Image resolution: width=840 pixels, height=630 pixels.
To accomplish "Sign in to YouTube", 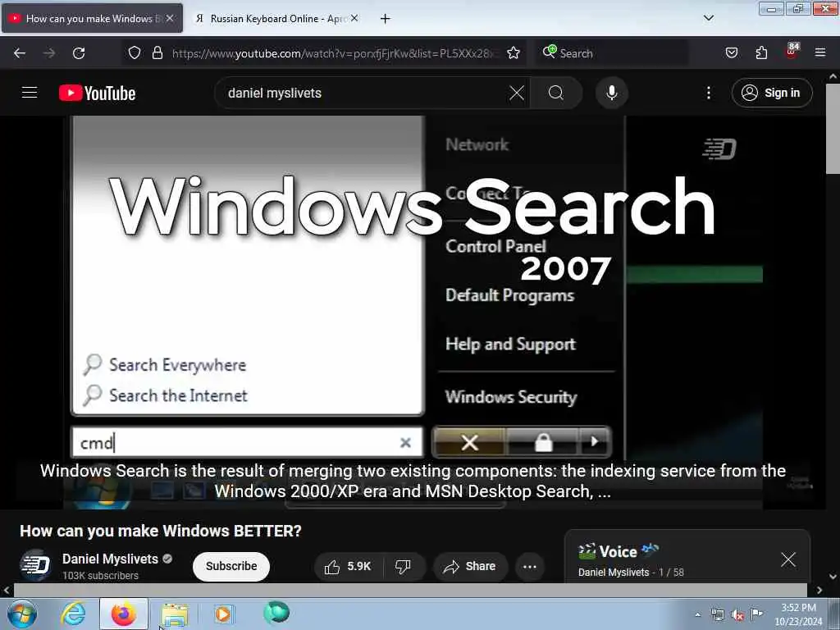I will 772,93.
